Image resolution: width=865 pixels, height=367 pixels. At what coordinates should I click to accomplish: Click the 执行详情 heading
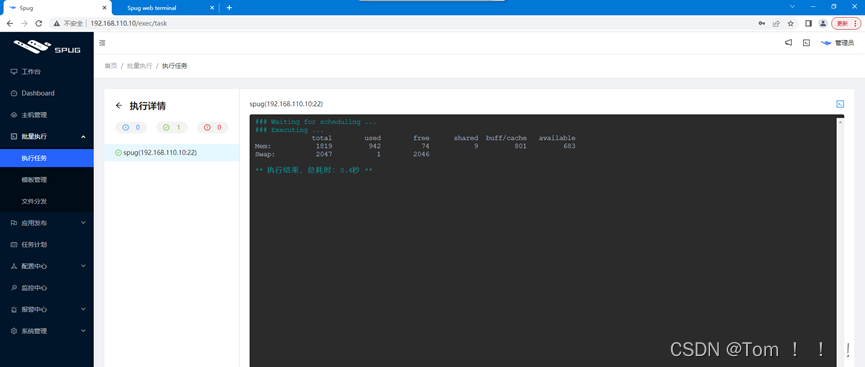148,105
